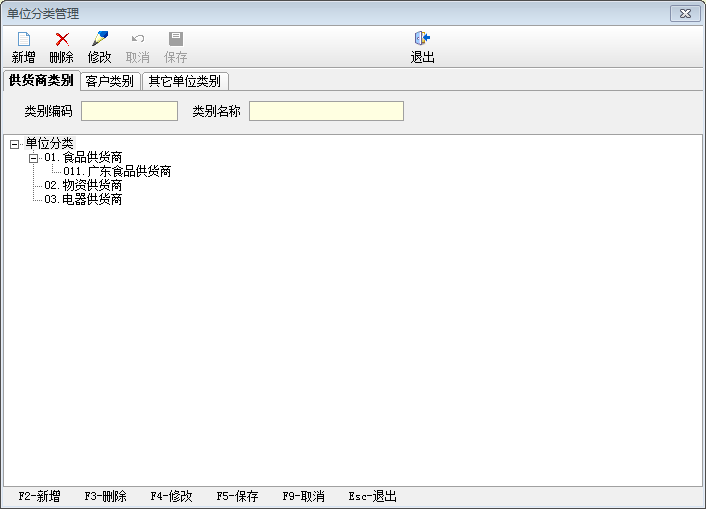Click F9-取消 in the status bar
The image size is (706, 509).
tap(303, 496)
